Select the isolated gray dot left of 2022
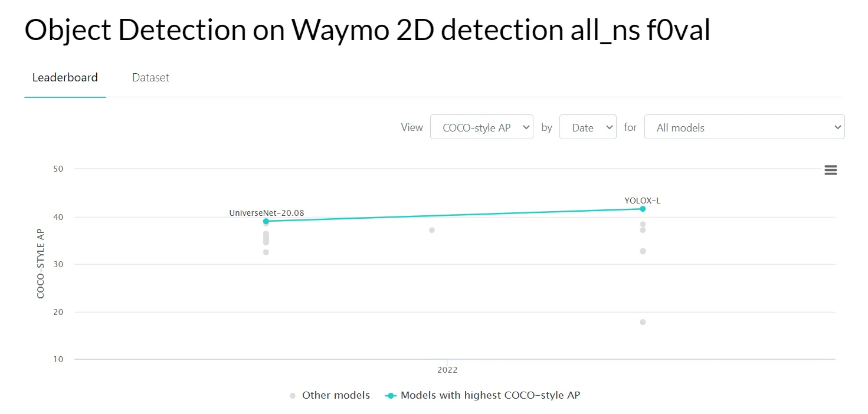This screenshot has width=868, height=414. 432,230
